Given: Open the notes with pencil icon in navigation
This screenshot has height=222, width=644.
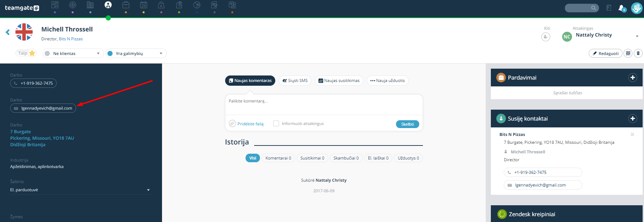Looking at the screenshot, I should coord(214,5).
